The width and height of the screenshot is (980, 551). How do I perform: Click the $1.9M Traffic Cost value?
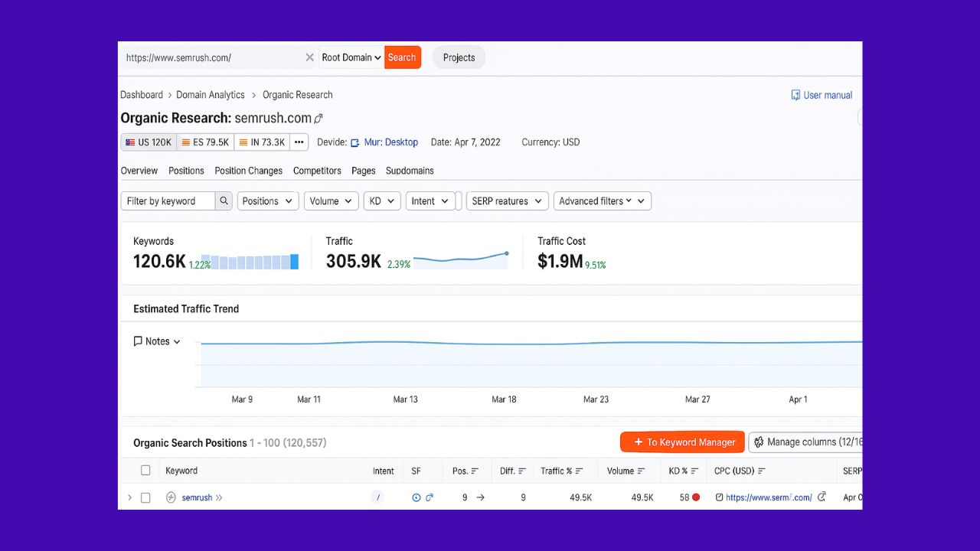(x=560, y=261)
